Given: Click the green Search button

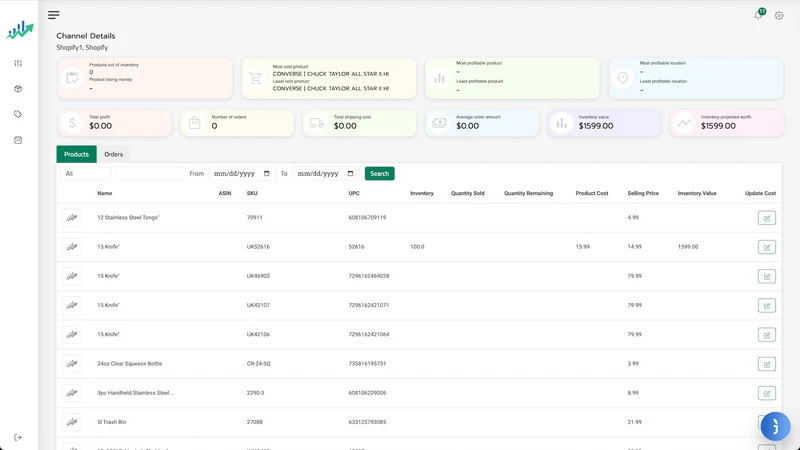Looking at the screenshot, I should pyautogui.click(x=379, y=173).
